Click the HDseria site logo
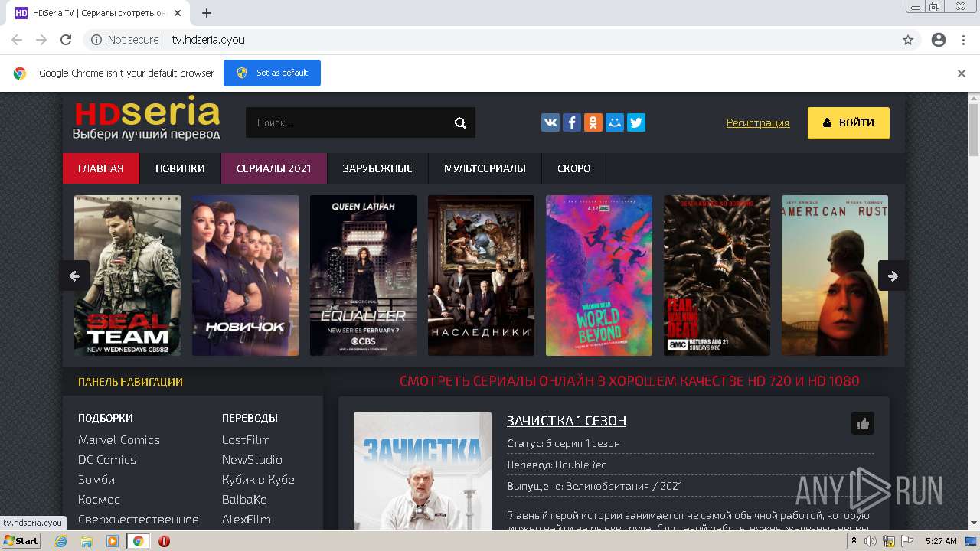This screenshot has width=980, height=551. [x=147, y=119]
